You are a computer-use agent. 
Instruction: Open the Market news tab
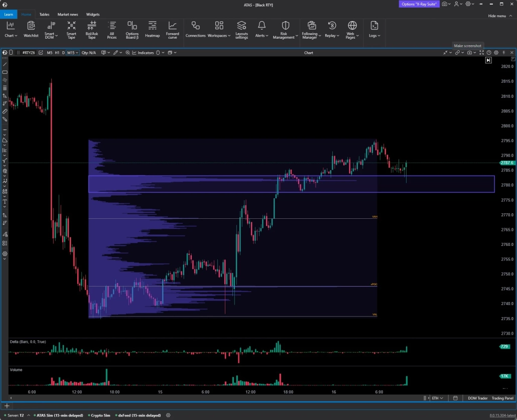(68, 15)
